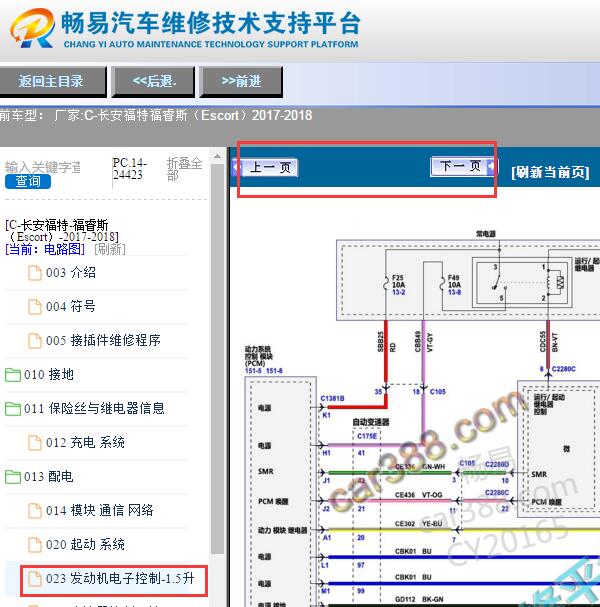Click the F49 10A fuse label

pos(454,281)
